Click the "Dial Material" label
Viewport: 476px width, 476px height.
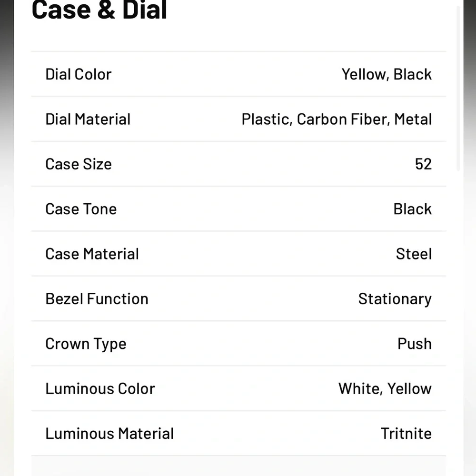(x=88, y=119)
